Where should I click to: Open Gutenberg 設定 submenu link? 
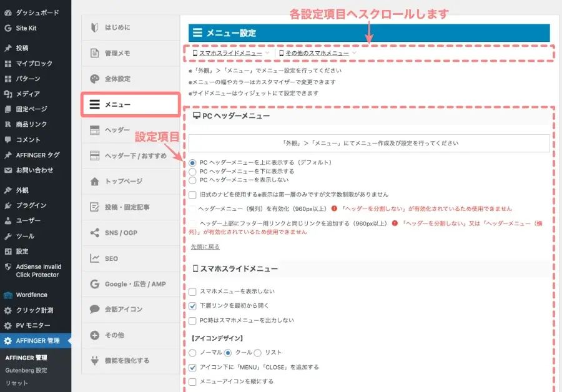point(26,370)
